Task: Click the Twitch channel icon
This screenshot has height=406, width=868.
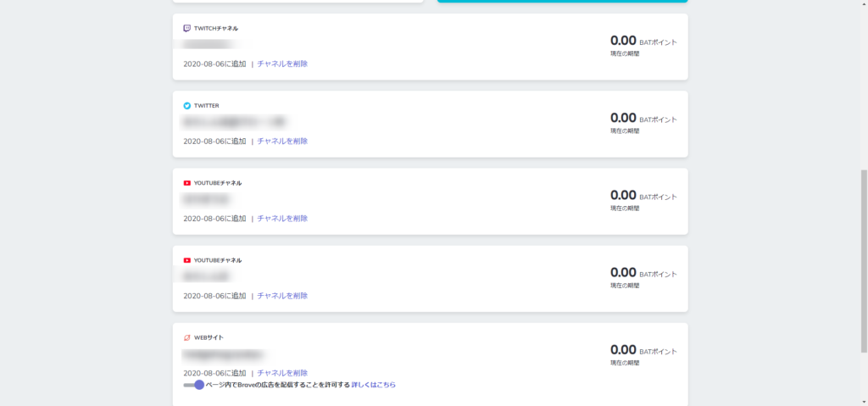Action: 187,28
